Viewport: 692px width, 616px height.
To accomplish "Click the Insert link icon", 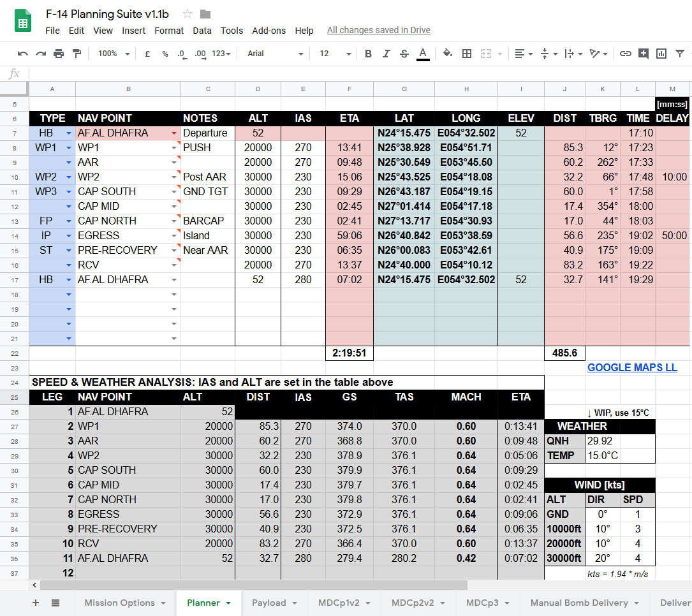I will click(x=626, y=54).
